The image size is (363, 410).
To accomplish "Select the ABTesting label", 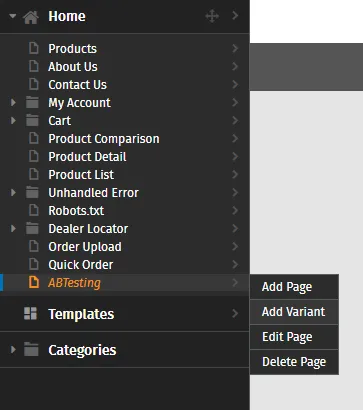I will click(75, 283).
